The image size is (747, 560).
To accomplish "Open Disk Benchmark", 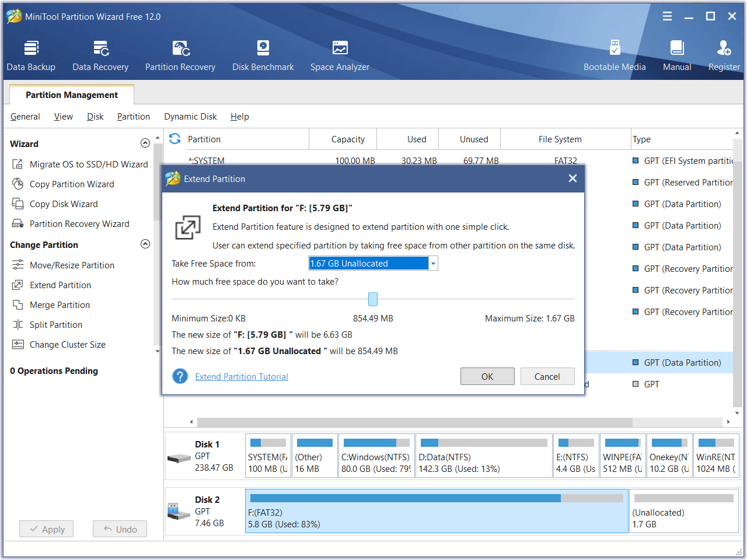I will point(263,55).
